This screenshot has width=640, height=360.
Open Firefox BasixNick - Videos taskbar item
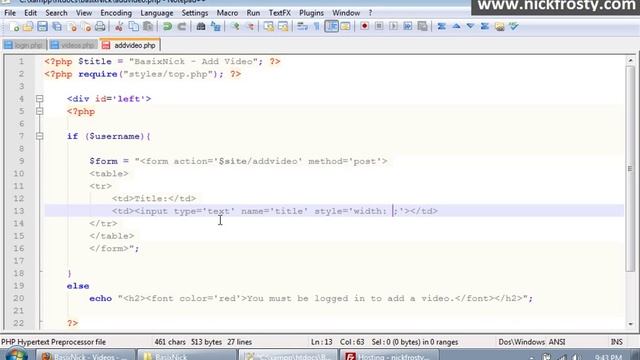[85, 355]
